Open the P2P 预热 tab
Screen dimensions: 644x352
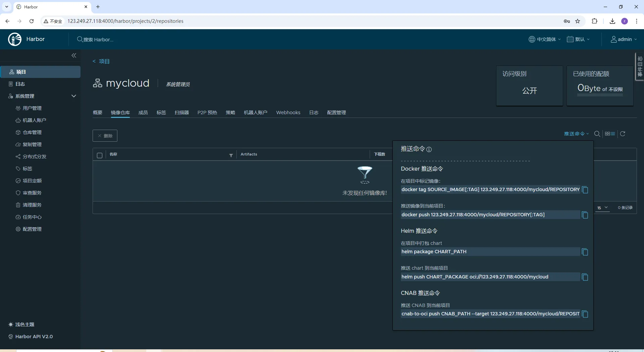click(207, 113)
